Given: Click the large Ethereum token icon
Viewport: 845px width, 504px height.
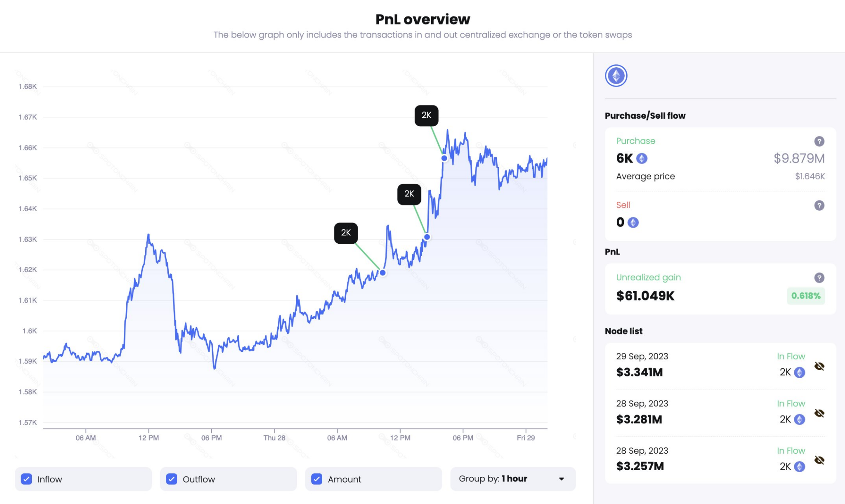Looking at the screenshot, I should click(616, 76).
